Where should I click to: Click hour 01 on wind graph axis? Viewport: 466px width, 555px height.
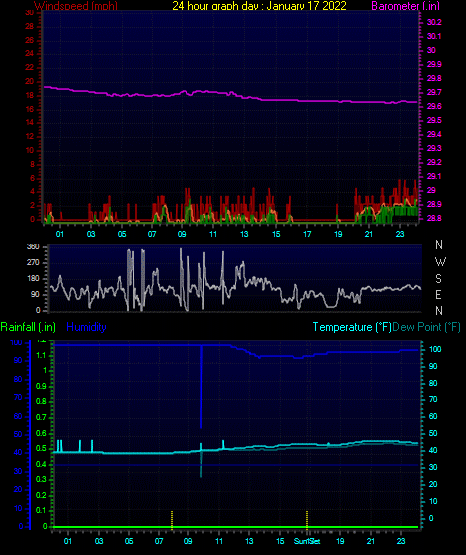pyautogui.click(x=59, y=234)
